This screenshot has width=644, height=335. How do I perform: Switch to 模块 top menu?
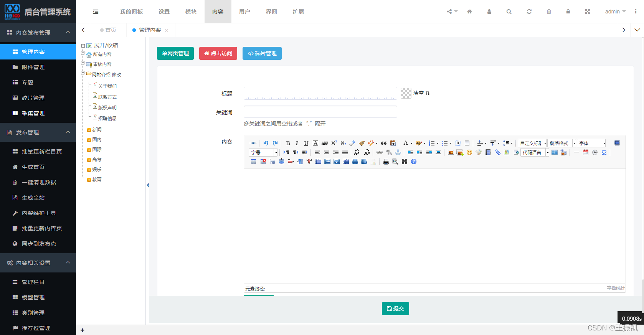pyautogui.click(x=191, y=12)
